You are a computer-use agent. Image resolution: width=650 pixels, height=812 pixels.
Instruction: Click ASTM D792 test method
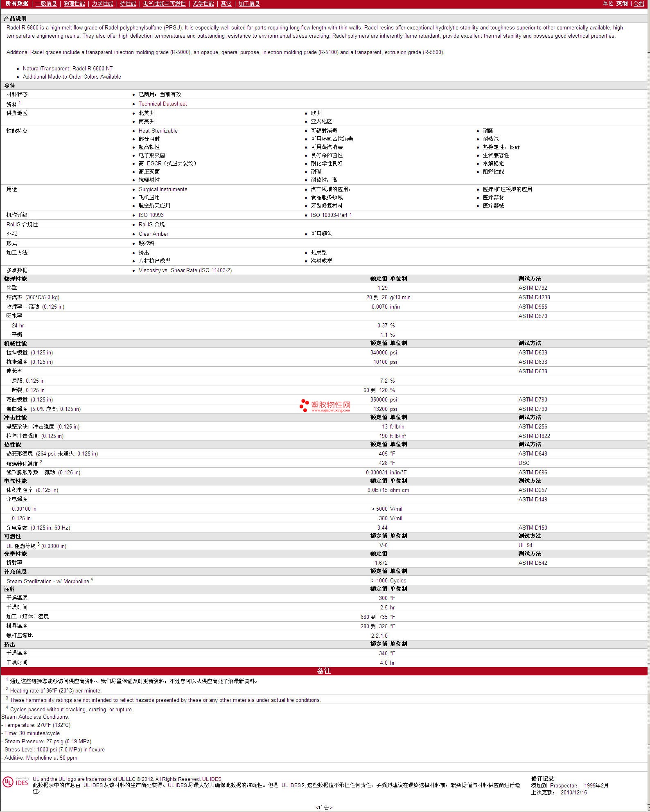pos(533,288)
